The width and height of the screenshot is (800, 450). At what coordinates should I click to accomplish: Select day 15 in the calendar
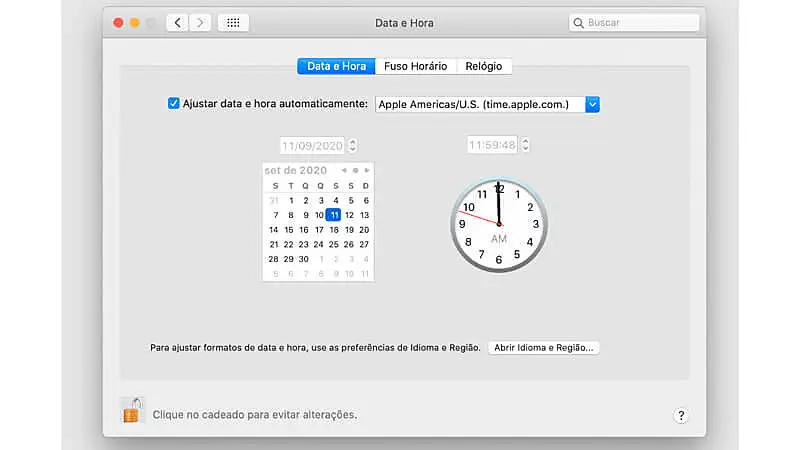click(289, 230)
